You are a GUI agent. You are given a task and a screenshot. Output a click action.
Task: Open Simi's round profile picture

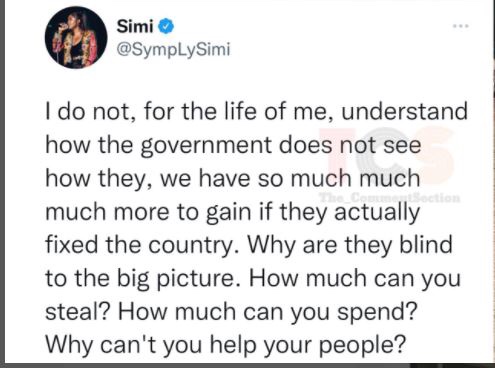coord(76,38)
